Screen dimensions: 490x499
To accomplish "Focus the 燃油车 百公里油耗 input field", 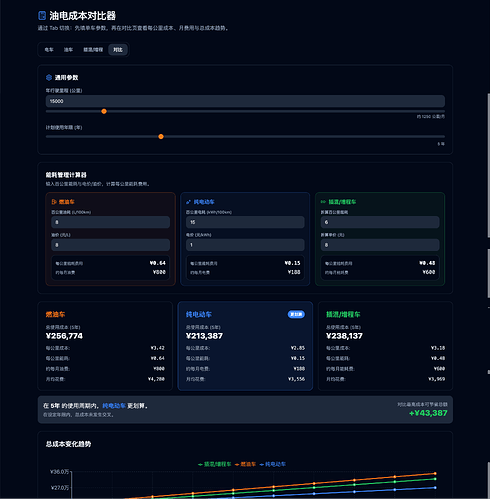I will tap(110, 222).
